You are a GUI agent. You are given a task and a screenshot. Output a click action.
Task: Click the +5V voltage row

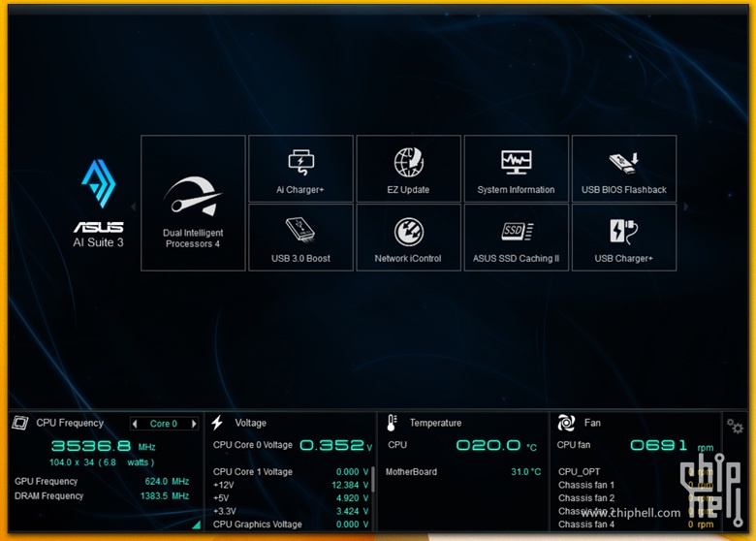(x=291, y=498)
